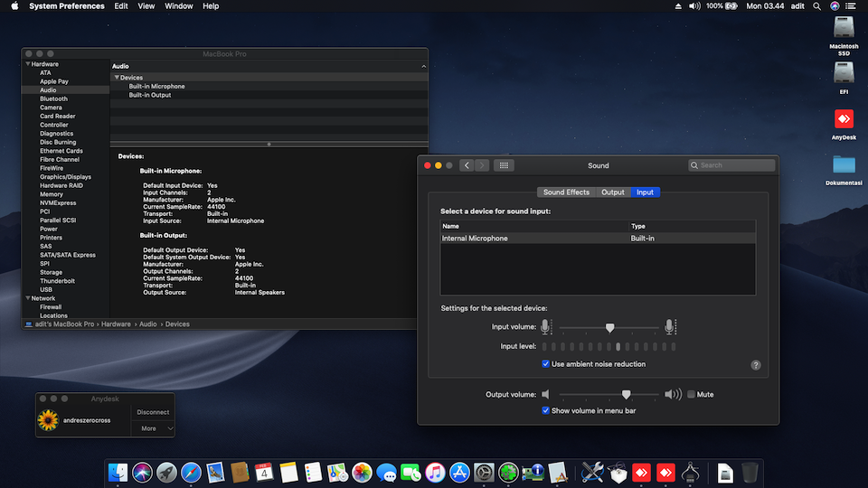This screenshot has width=868, height=488.
Task: Open the Help menu
Action: pyautogui.click(x=211, y=6)
